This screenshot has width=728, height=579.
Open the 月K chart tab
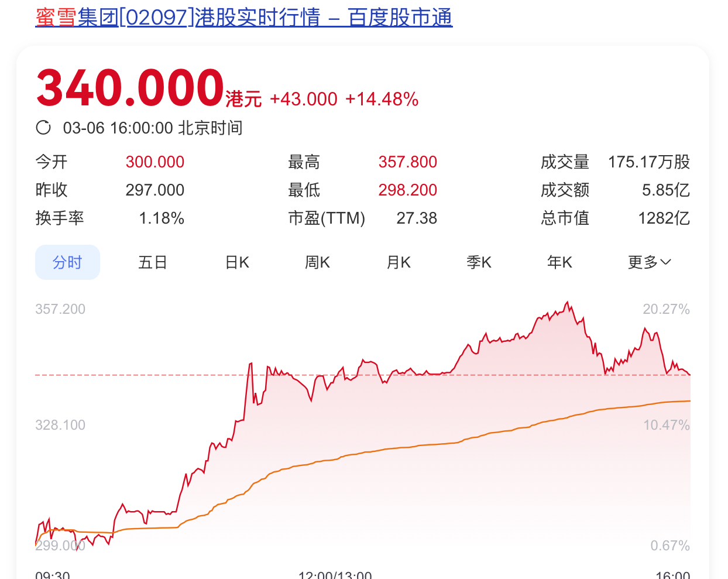coord(399,262)
